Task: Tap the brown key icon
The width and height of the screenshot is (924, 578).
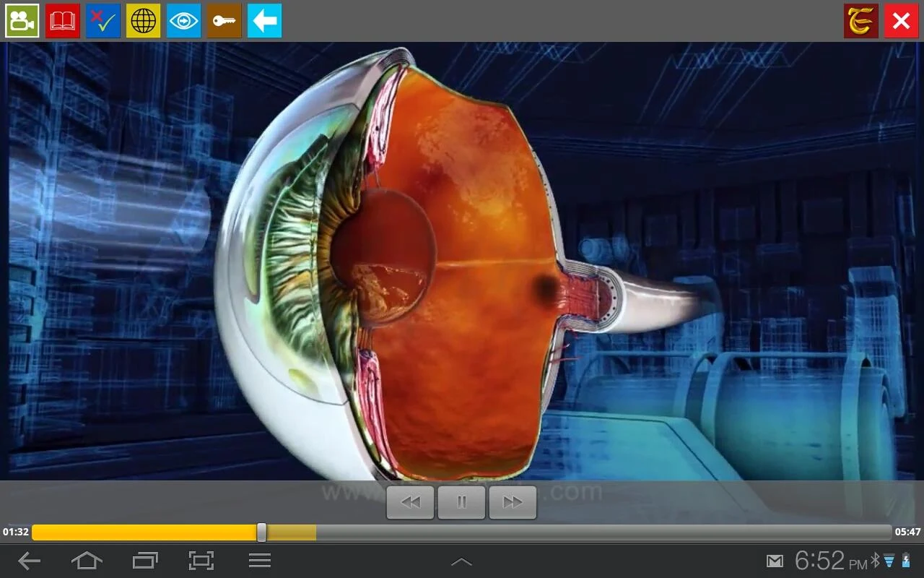Action: (x=225, y=21)
